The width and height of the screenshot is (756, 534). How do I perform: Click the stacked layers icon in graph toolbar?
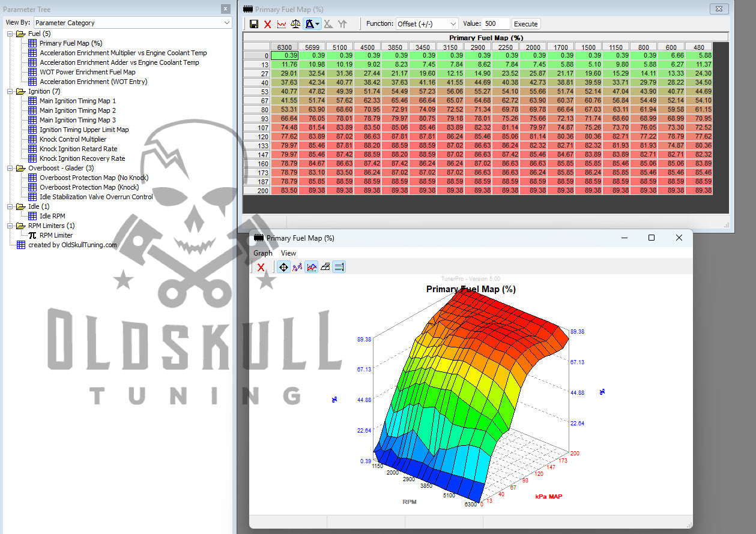click(325, 267)
